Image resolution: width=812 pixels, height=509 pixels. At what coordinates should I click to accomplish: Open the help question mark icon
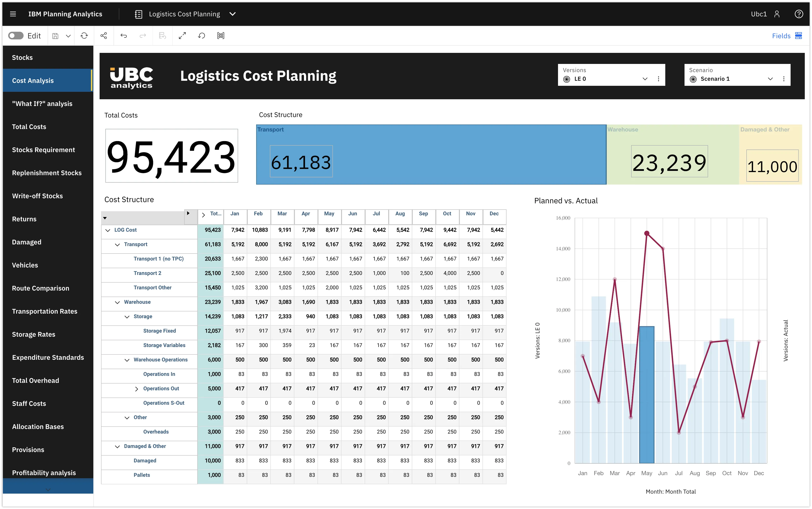[x=799, y=14]
